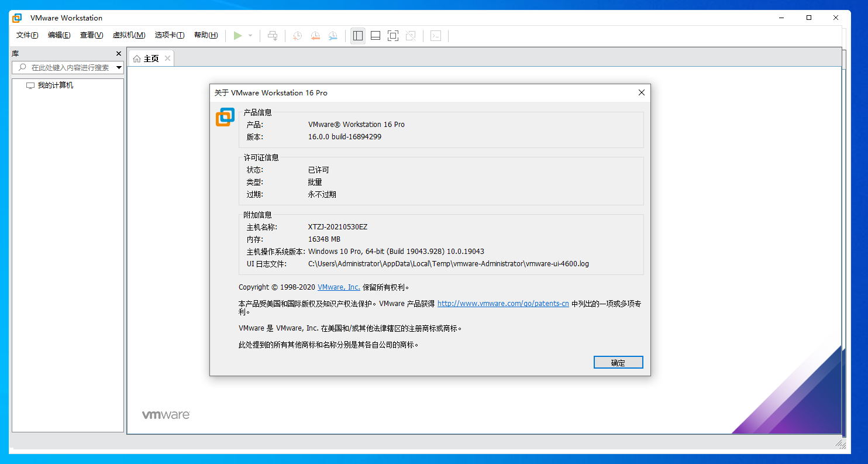Click the monitor icon beside 我的计算机
This screenshot has width=868, height=464.
click(30, 86)
